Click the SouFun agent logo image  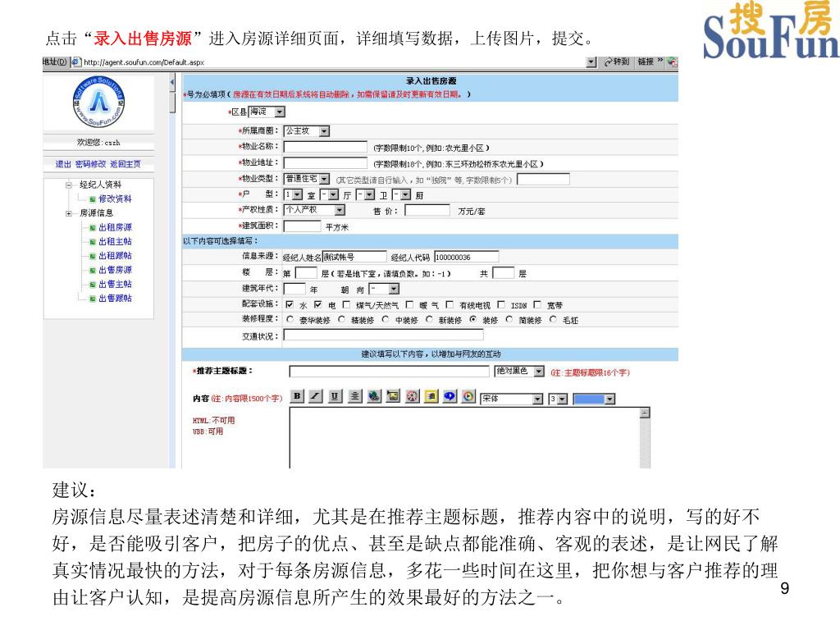(98, 102)
